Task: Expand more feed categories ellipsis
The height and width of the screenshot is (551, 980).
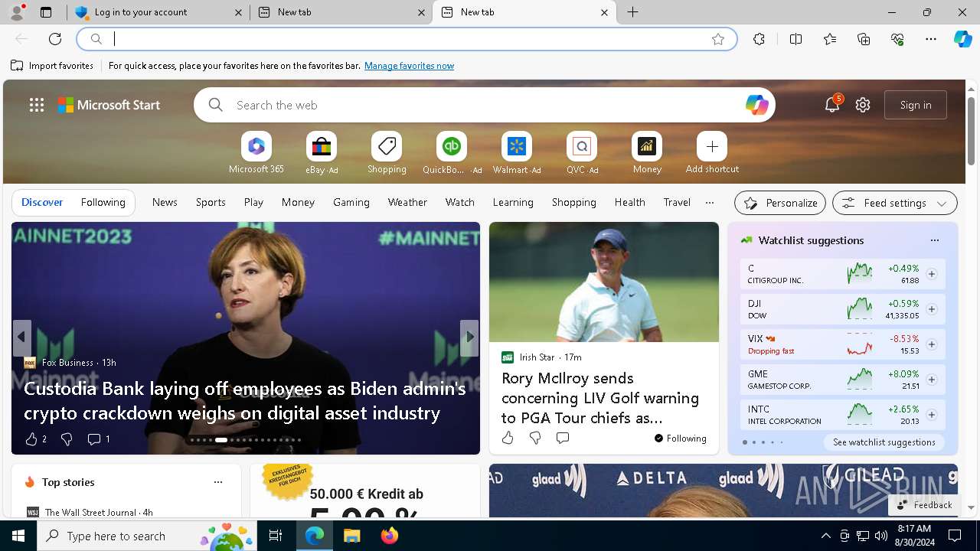Action: [x=710, y=203]
